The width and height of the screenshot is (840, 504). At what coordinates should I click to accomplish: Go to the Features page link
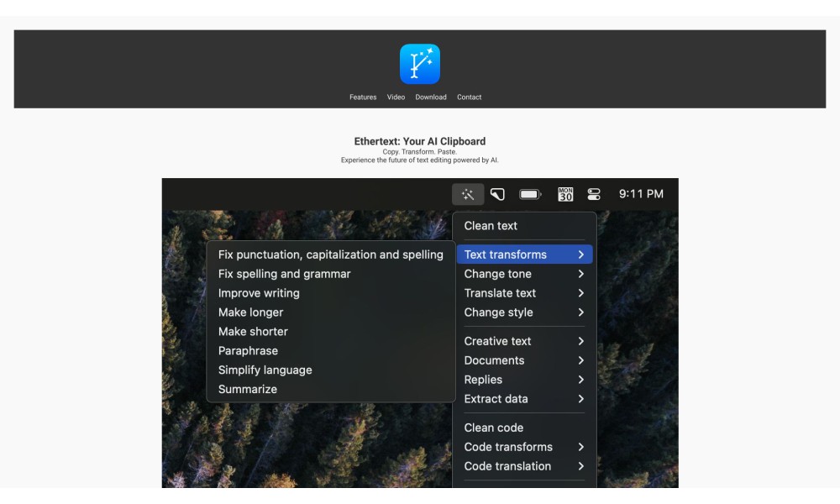[x=363, y=97]
